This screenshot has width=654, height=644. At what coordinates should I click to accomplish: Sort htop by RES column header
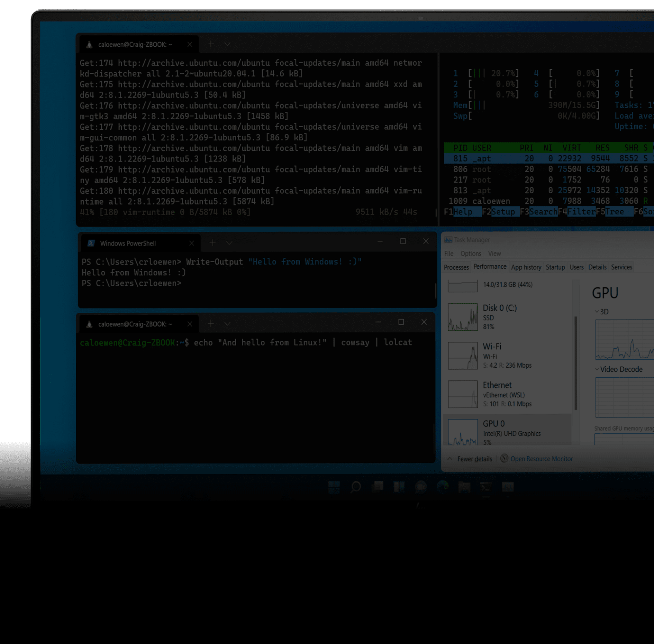pos(602,148)
